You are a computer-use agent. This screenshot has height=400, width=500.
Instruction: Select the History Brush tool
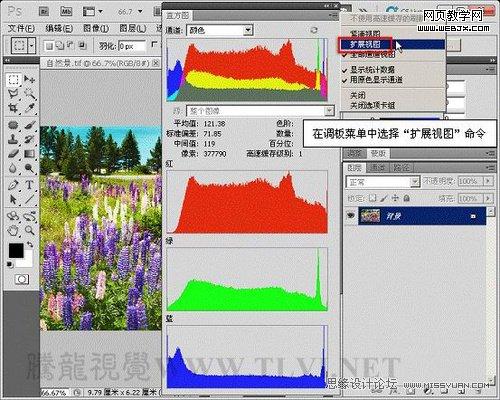pos(29,139)
